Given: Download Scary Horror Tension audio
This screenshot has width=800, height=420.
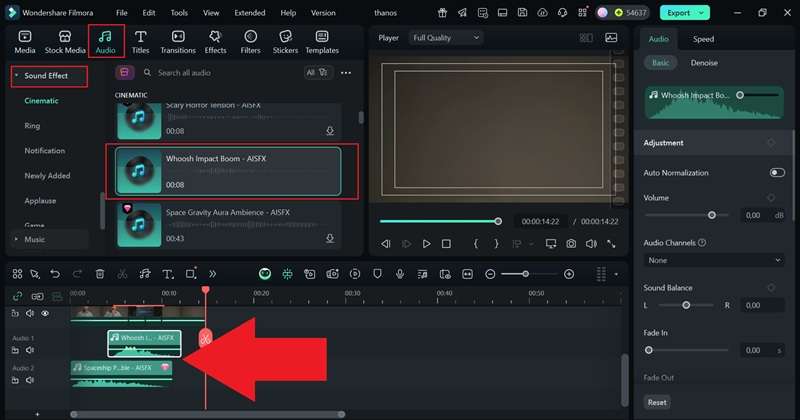Looking at the screenshot, I should (x=330, y=131).
